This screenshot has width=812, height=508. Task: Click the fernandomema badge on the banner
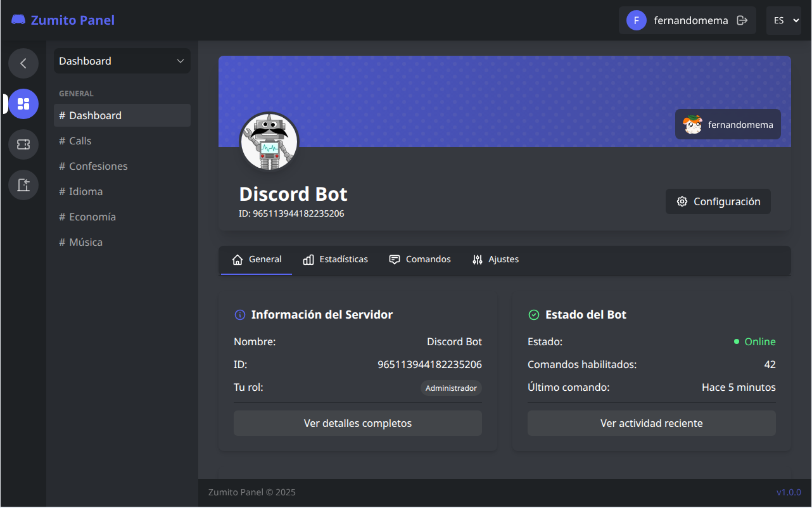tap(728, 124)
